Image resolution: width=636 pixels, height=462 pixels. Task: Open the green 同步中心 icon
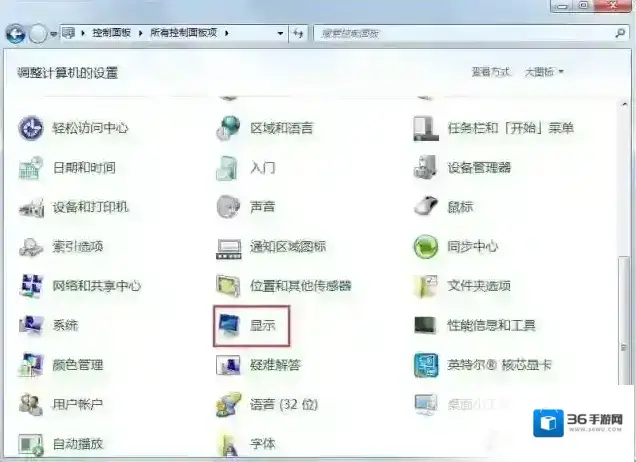coord(426,246)
